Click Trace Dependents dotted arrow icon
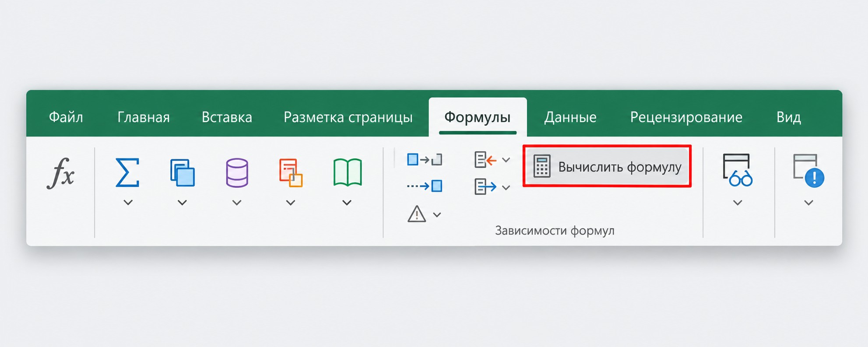 [x=425, y=186]
